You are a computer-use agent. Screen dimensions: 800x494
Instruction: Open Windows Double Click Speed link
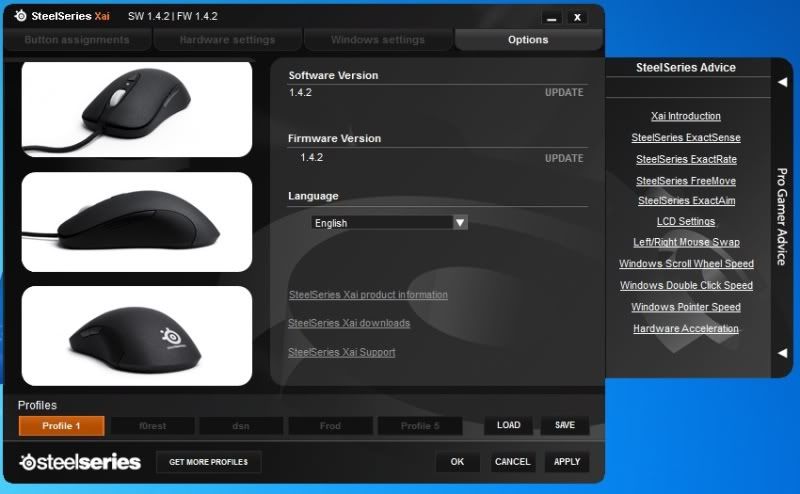tap(686, 285)
